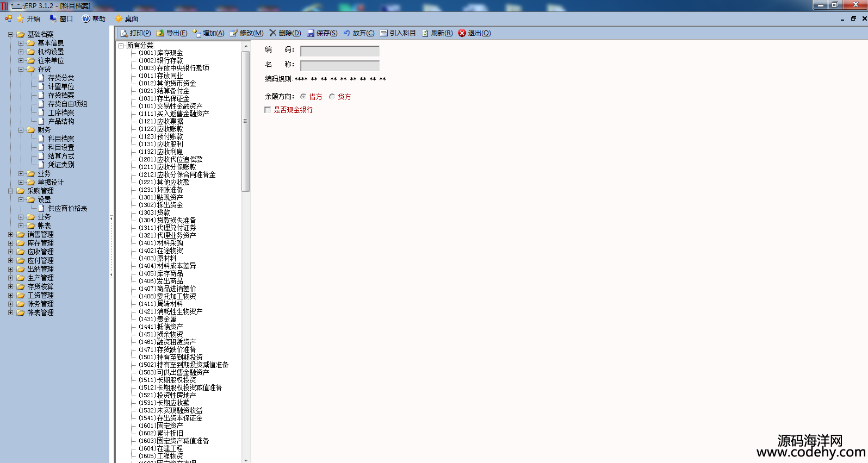This screenshot has height=463, width=868.
Task: Click the account tree vertical scrollbar thumb
Action: coord(246,121)
